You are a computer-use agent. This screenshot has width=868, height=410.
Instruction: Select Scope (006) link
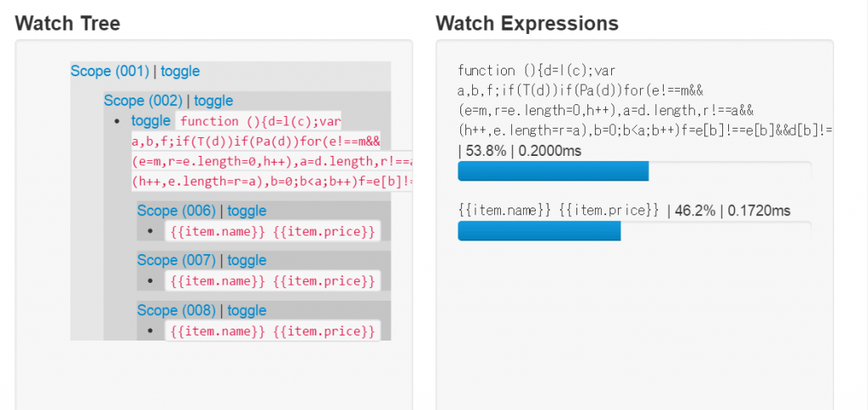tap(176, 211)
